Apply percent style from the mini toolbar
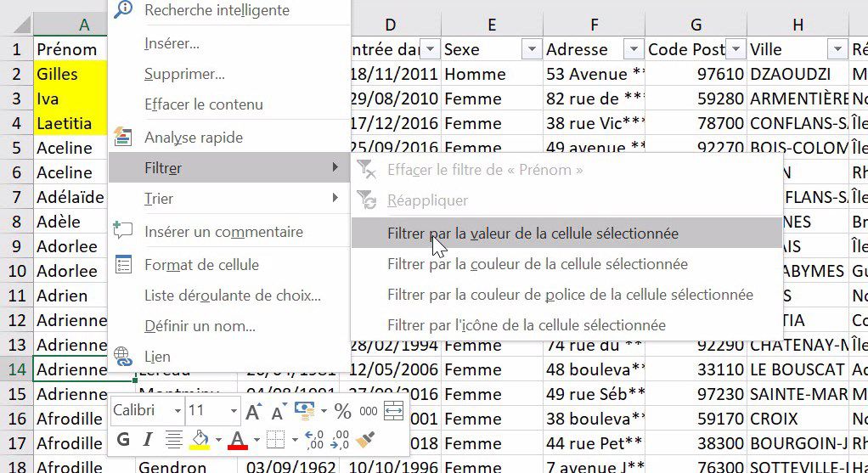Screen dimensions: 868x473 coord(342,412)
